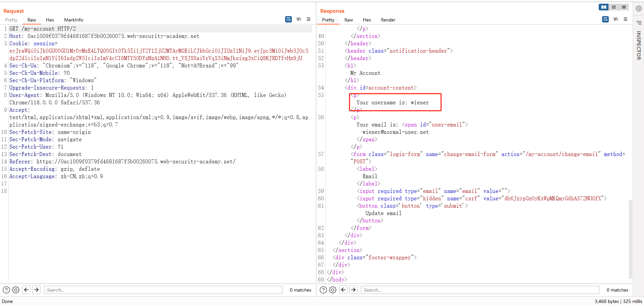Click the Response panel title
The height and width of the screenshot is (306, 644).
pos(332,11)
